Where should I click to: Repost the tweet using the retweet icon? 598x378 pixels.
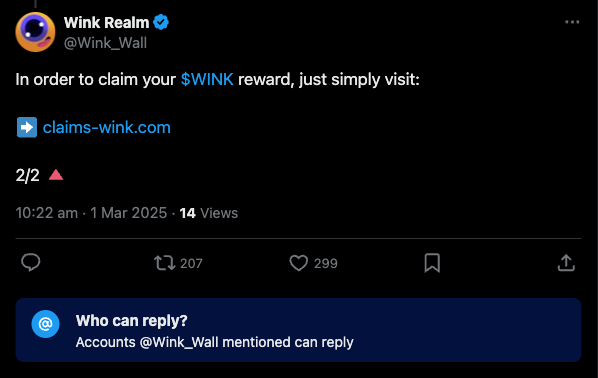coord(165,263)
